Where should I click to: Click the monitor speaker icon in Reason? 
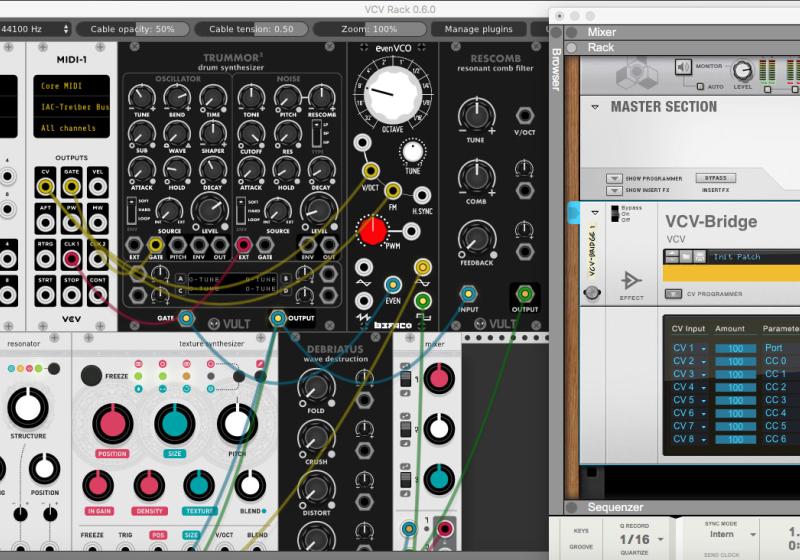coord(683,67)
